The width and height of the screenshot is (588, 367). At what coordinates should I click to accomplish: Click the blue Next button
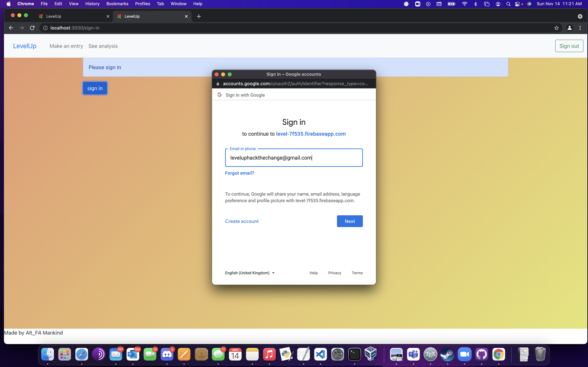pyautogui.click(x=350, y=221)
